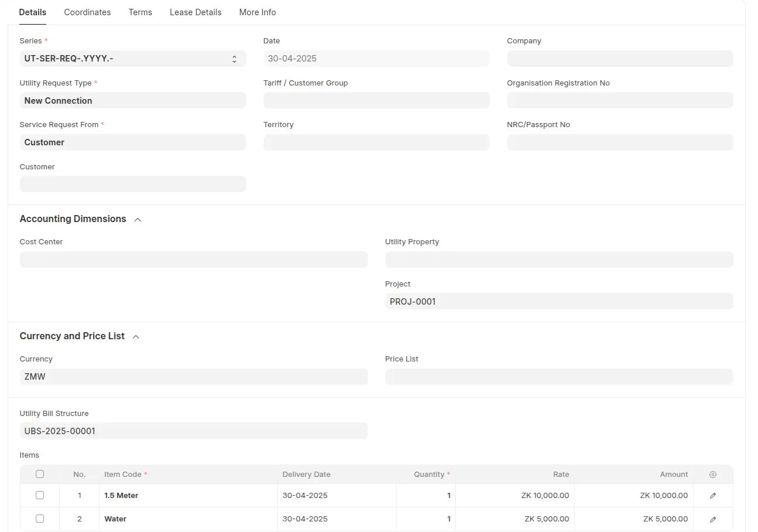Collapse the Accounting Dimensions section

click(x=138, y=220)
